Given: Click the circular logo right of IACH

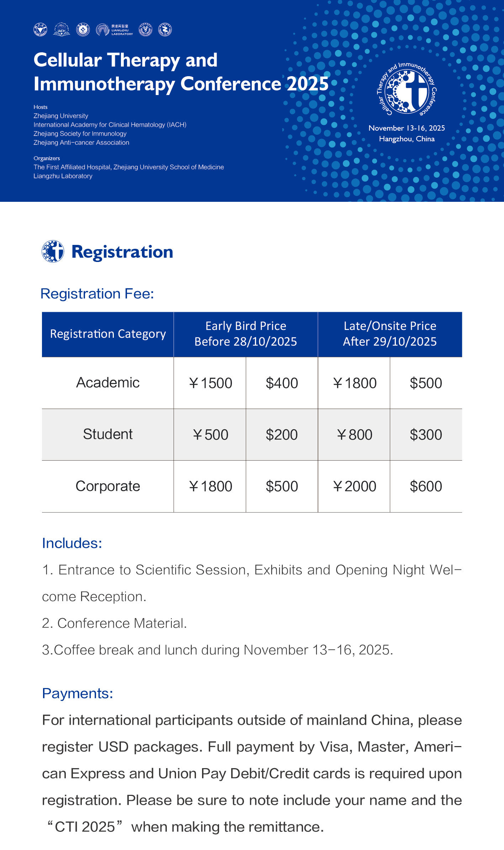Looking at the screenshot, I should click(83, 30).
